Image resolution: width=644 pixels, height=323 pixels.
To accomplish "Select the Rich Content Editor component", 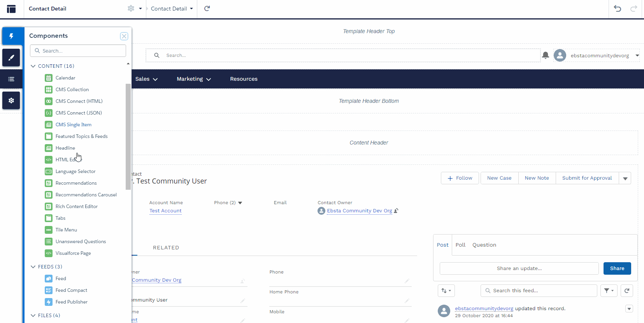I will pos(76,207).
